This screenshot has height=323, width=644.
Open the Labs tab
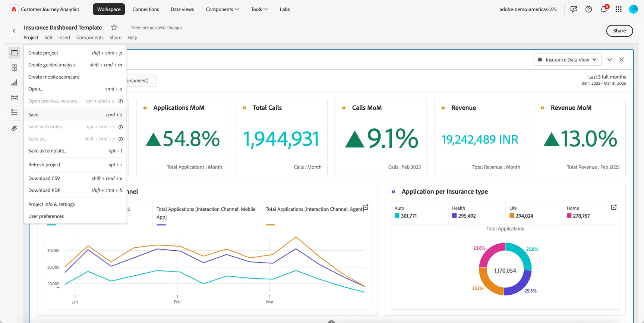285,9
